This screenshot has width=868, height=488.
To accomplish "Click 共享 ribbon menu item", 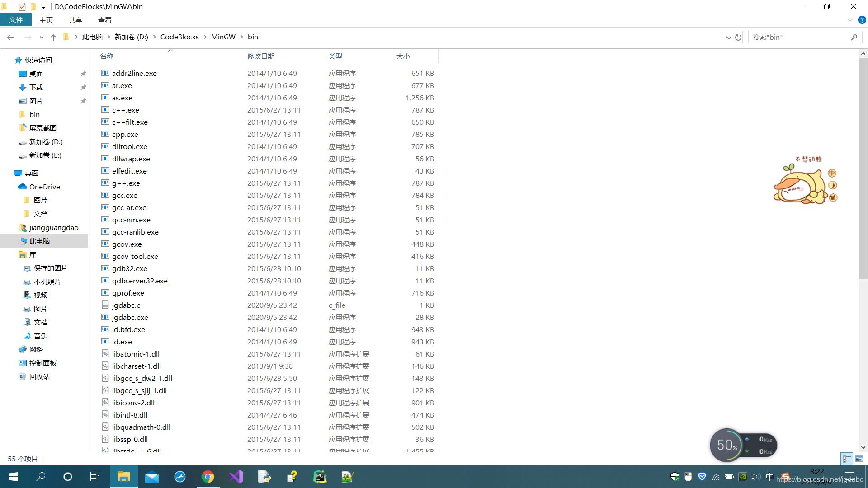I will 75,20.
